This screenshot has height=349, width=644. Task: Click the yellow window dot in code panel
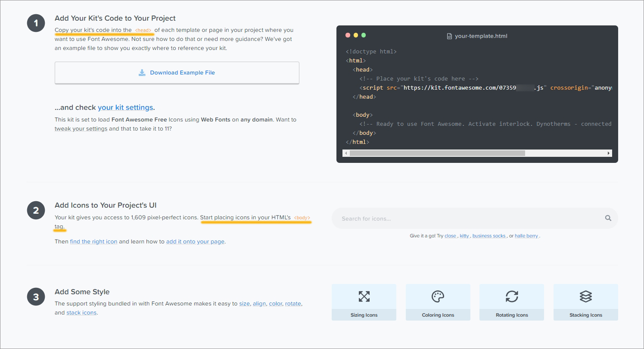pos(356,35)
